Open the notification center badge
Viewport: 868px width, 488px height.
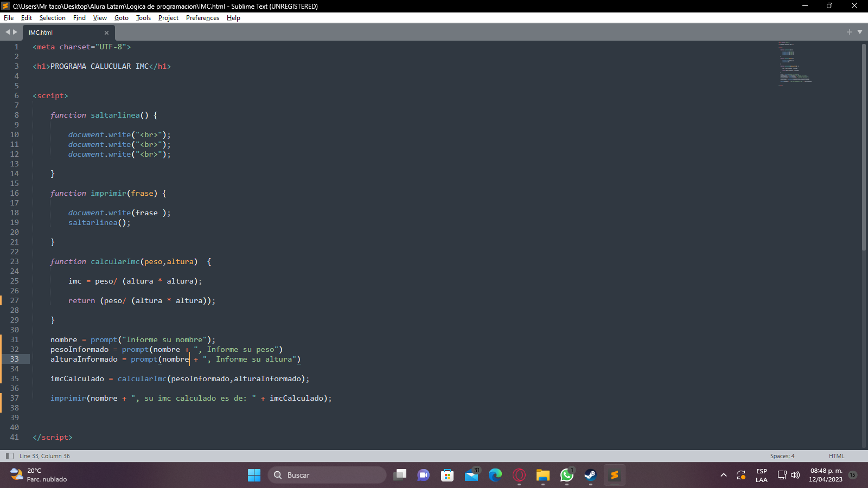tap(853, 475)
